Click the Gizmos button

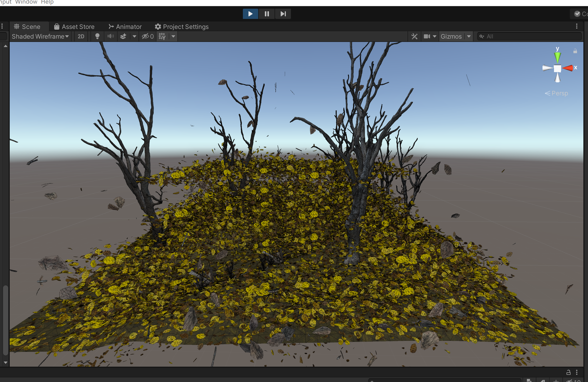coord(451,36)
